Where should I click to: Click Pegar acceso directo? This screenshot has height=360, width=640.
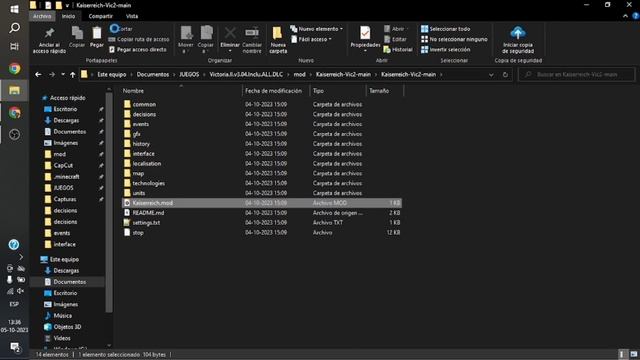[138, 49]
